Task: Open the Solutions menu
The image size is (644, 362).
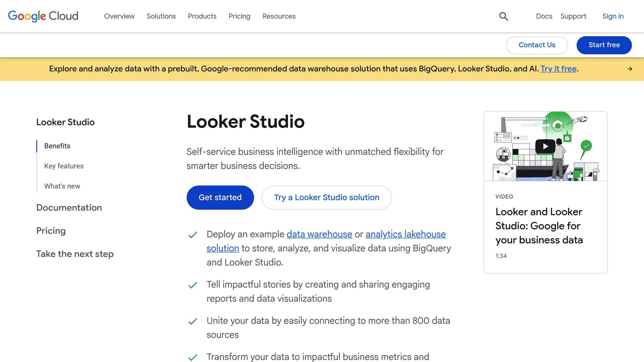Action: [x=161, y=16]
